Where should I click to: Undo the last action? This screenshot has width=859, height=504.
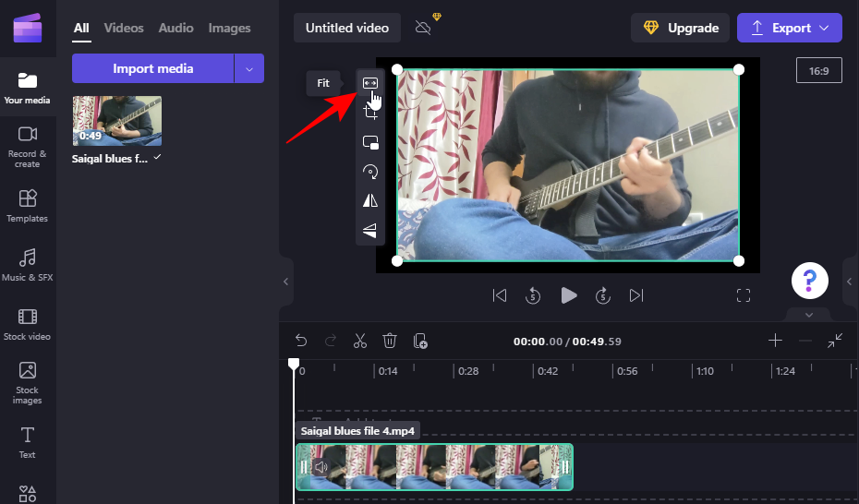[x=301, y=341]
